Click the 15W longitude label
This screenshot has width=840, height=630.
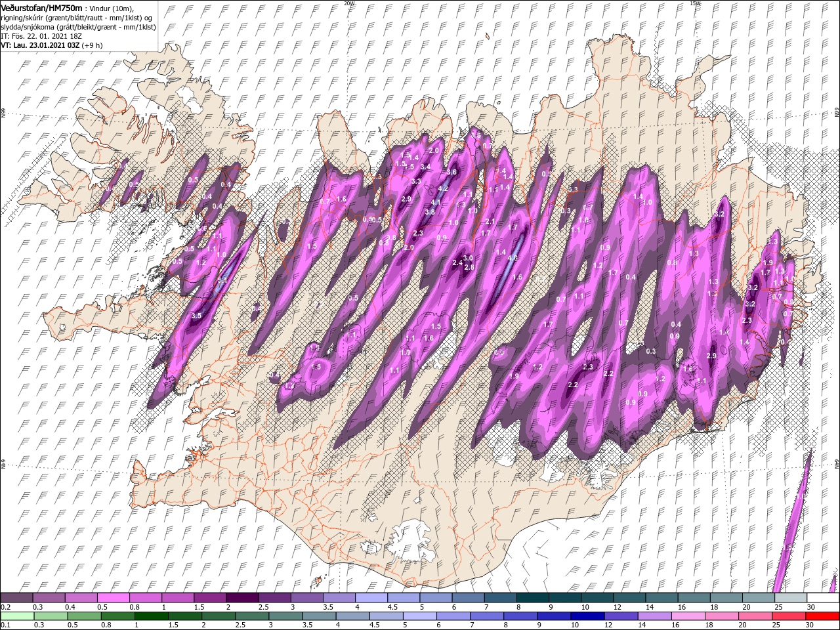point(694,3)
